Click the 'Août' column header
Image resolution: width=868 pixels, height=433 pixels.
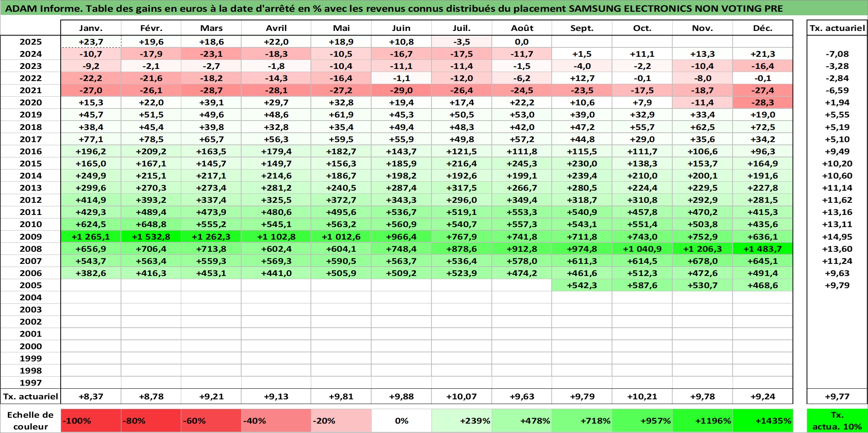522,28
